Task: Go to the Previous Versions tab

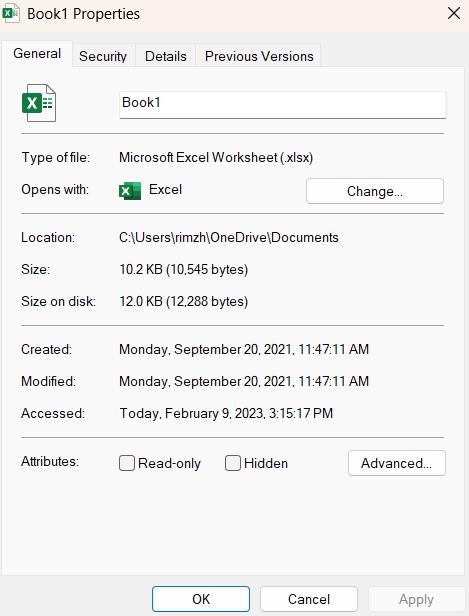Action: (259, 56)
